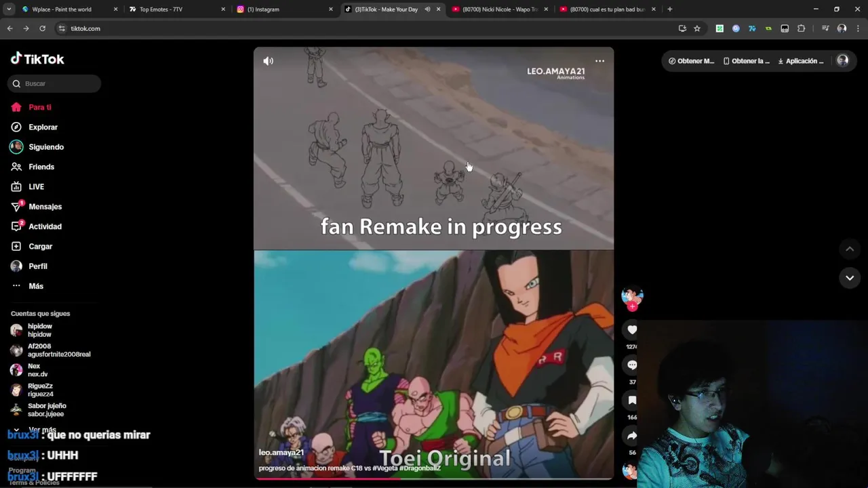Viewport: 868px width, 488px height.
Task: Click the video to pause playback
Action: click(434, 263)
